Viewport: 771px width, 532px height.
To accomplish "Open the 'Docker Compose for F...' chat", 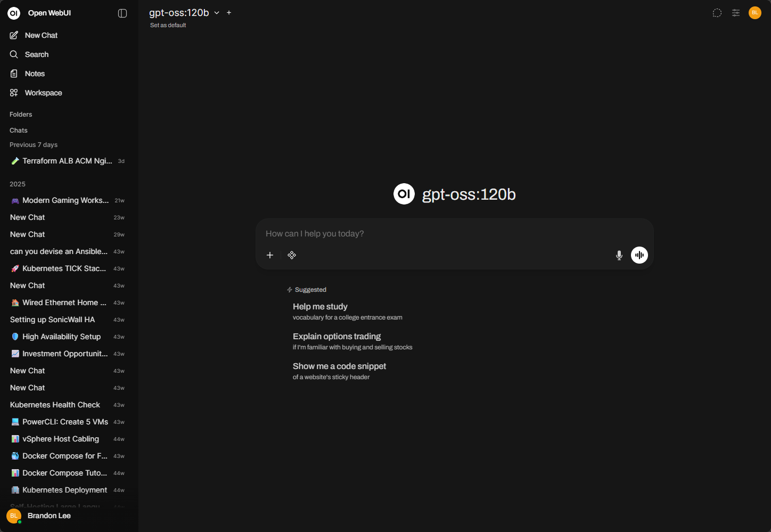I will tap(67, 456).
